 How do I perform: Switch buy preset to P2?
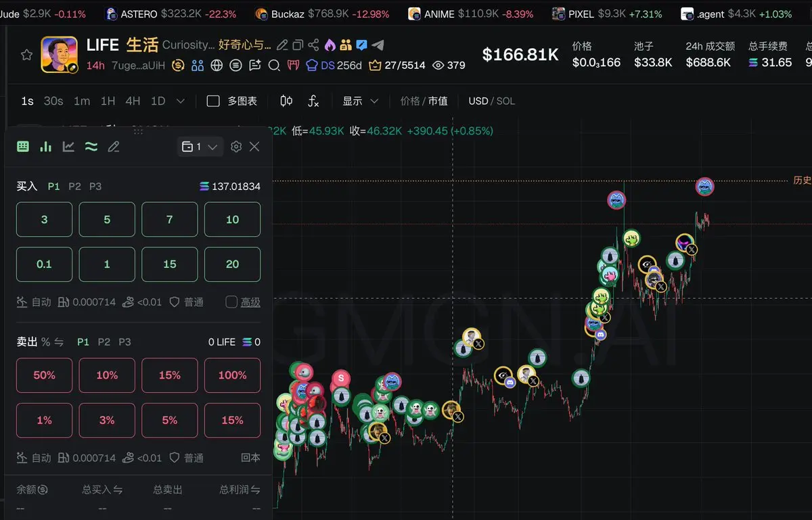pos(74,186)
